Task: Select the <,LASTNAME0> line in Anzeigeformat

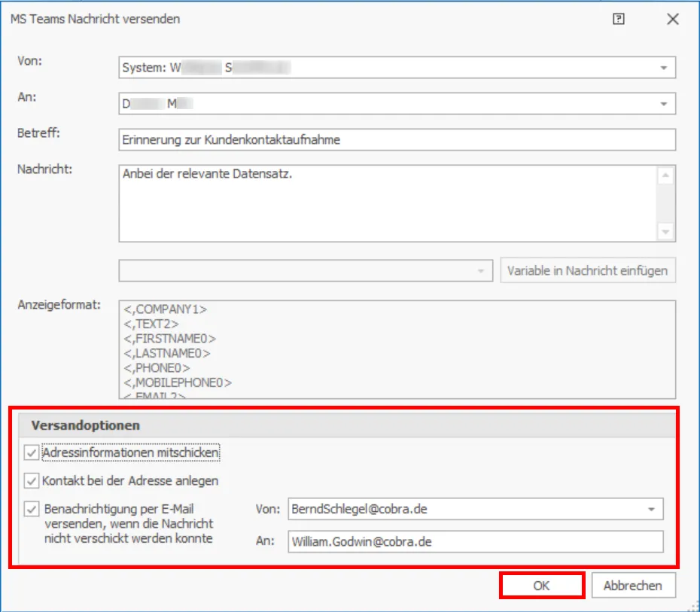Action: point(167,354)
